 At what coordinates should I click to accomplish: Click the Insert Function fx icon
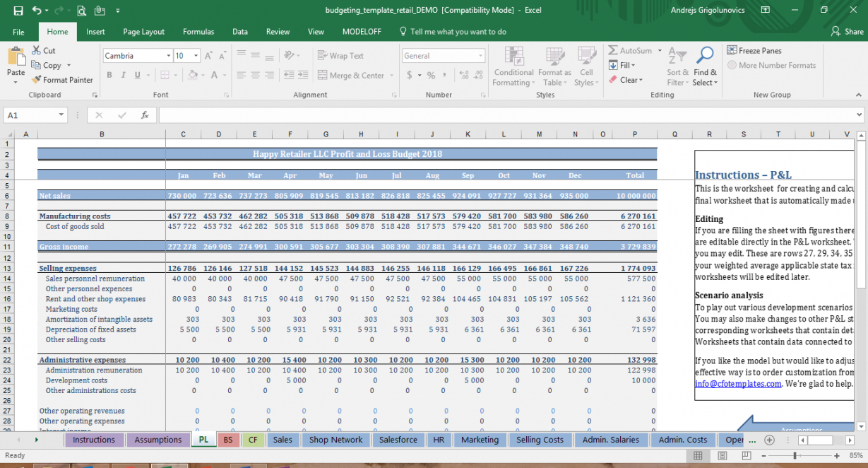click(145, 115)
